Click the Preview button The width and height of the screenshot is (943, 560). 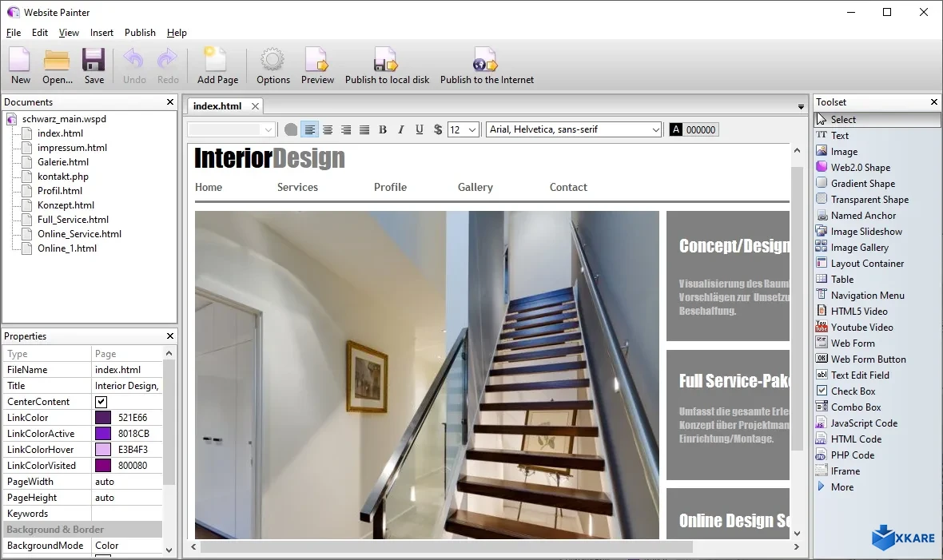click(x=317, y=65)
